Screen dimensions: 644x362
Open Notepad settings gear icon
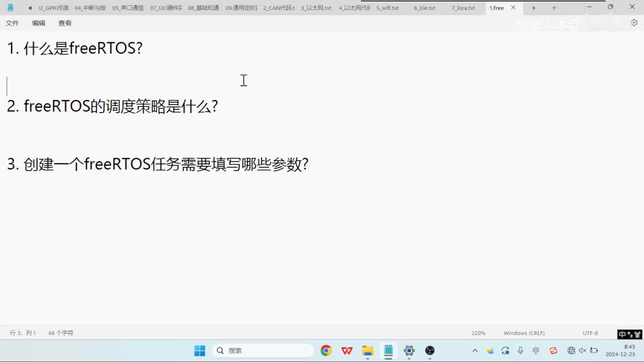(x=634, y=23)
